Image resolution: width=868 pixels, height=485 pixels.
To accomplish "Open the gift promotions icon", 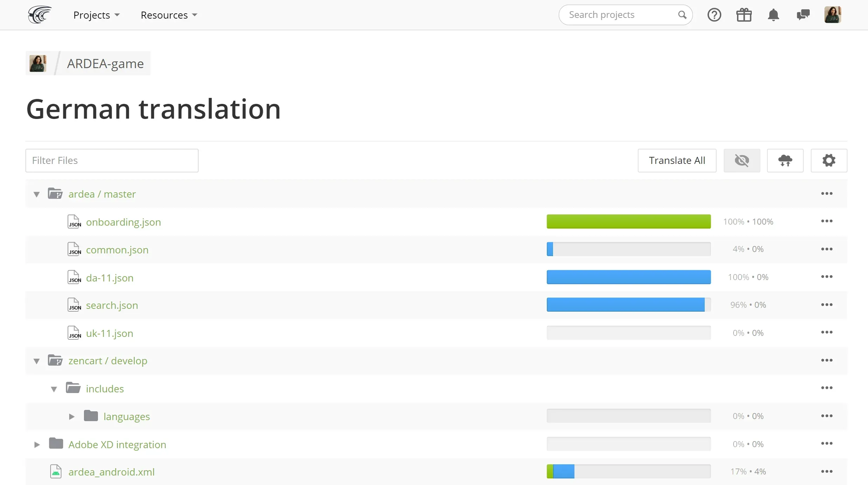I will tap(744, 15).
